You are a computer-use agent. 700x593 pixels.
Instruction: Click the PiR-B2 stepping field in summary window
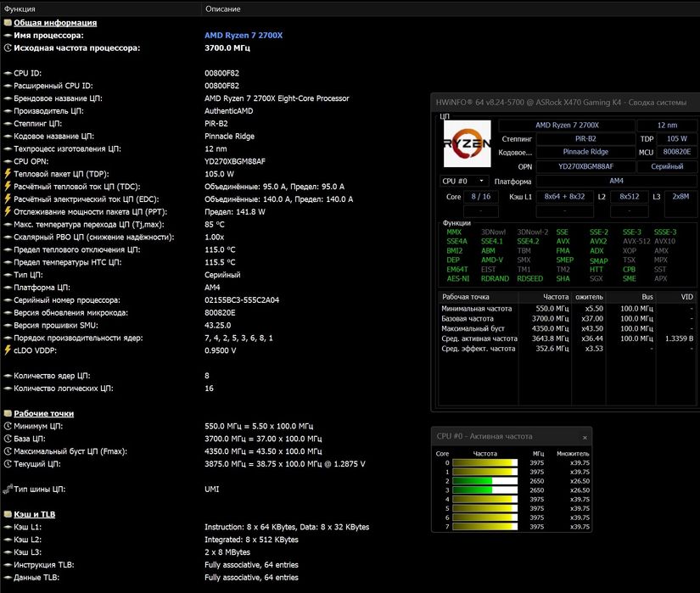pyautogui.click(x=585, y=139)
